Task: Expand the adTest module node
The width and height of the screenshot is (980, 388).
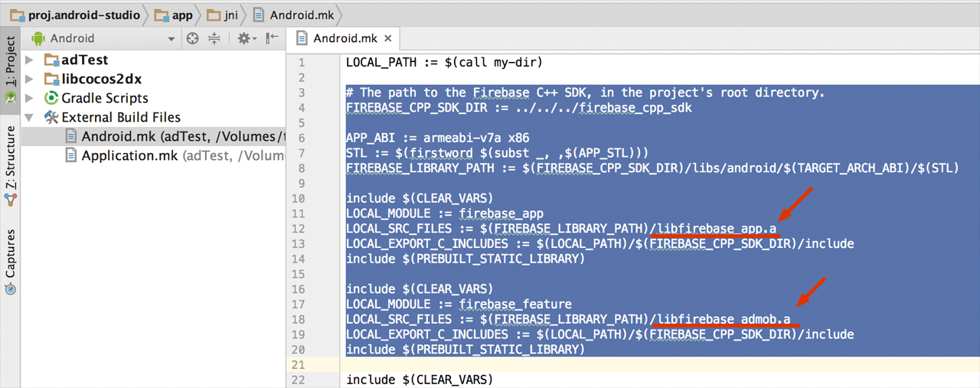Action: [x=29, y=60]
